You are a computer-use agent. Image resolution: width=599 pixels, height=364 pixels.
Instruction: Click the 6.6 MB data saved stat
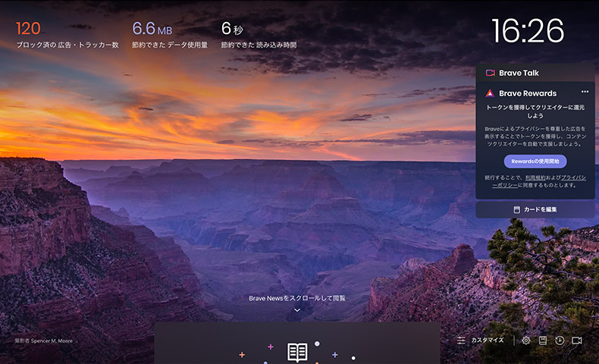152,29
